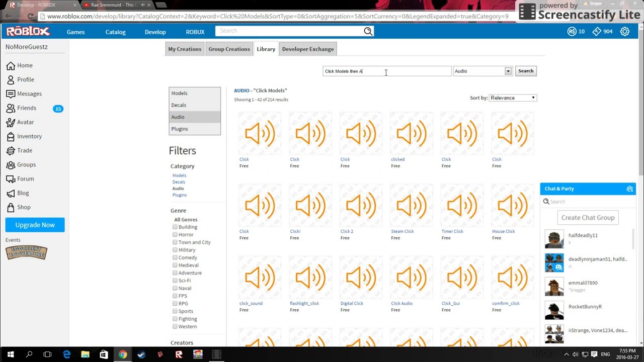Open the Profile sidebar icon
This screenshot has width=644, height=362.
pos(11,79)
